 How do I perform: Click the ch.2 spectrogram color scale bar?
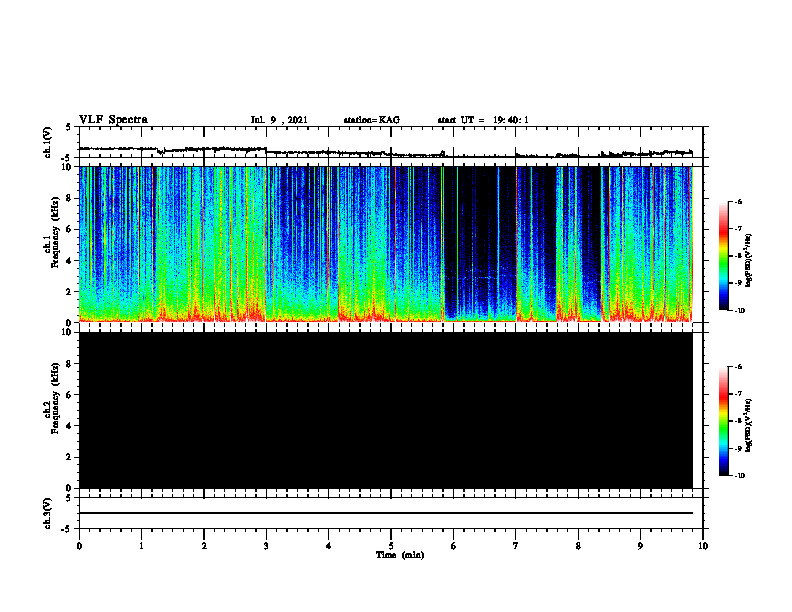(724, 421)
